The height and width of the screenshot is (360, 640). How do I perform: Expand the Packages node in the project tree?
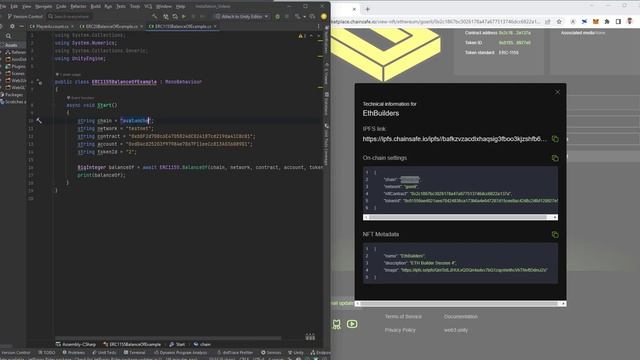click(12, 95)
